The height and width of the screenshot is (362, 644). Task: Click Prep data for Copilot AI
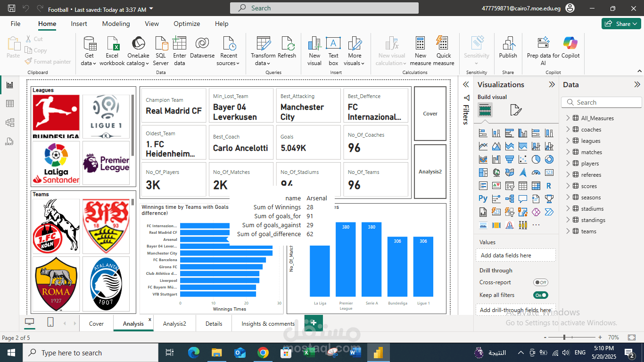click(x=543, y=51)
